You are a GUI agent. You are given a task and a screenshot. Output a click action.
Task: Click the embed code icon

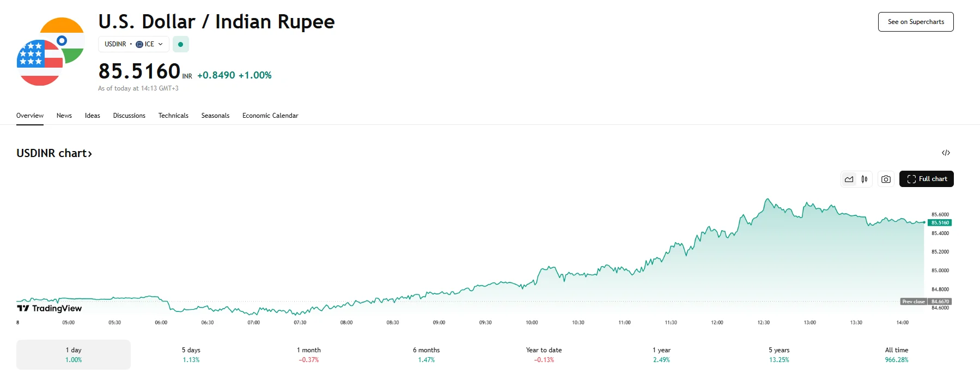coord(946,153)
